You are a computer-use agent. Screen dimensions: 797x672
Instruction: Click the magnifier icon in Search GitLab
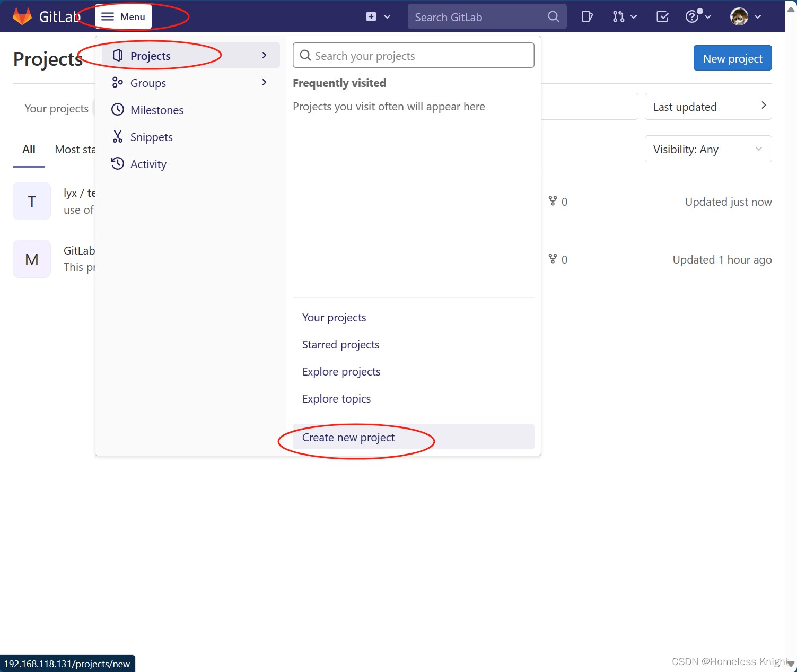[553, 16]
